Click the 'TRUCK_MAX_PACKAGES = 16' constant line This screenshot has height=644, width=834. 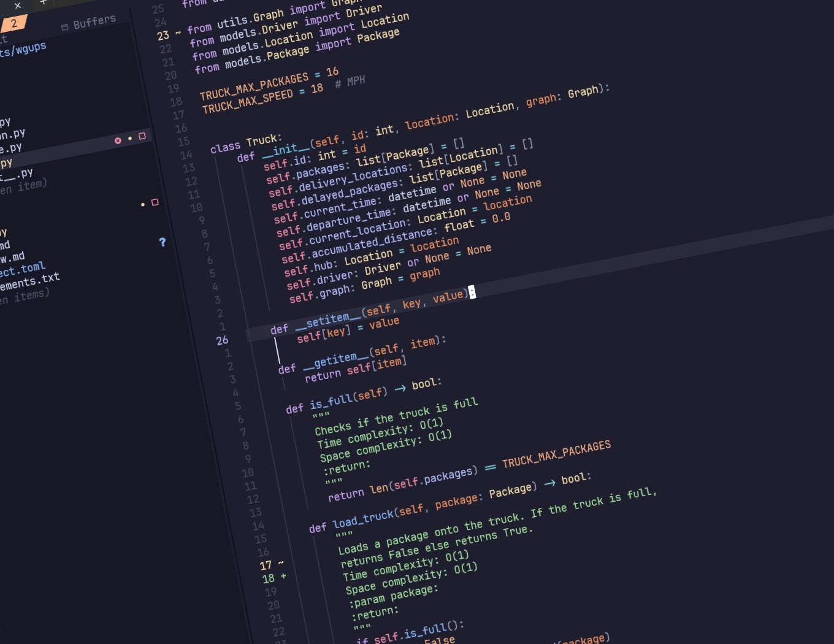click(x=269, y=84)
